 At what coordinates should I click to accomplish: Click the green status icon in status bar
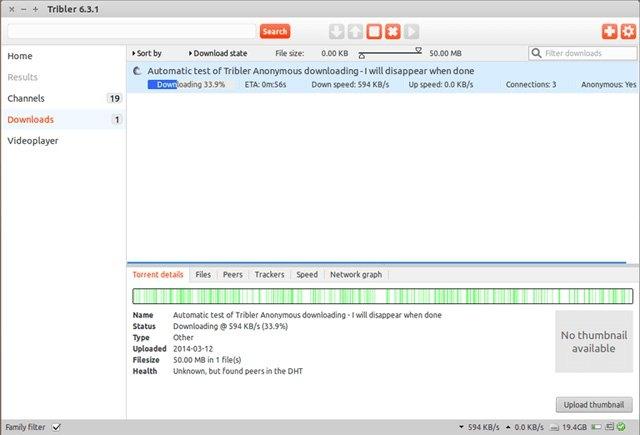[x=621, y=428]
